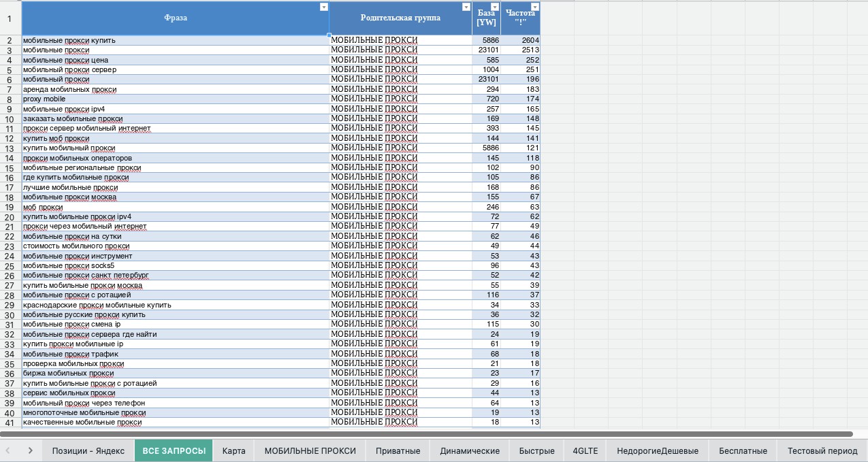The image size is (868, 462).
Task: Open the Родительская группа filter dropdown
Action: [466, 7]
